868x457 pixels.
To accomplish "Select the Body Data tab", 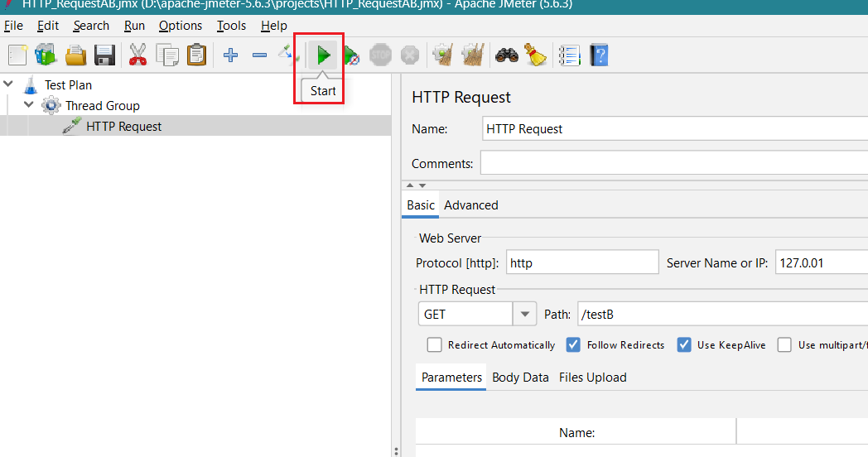I will coord(520,378).
